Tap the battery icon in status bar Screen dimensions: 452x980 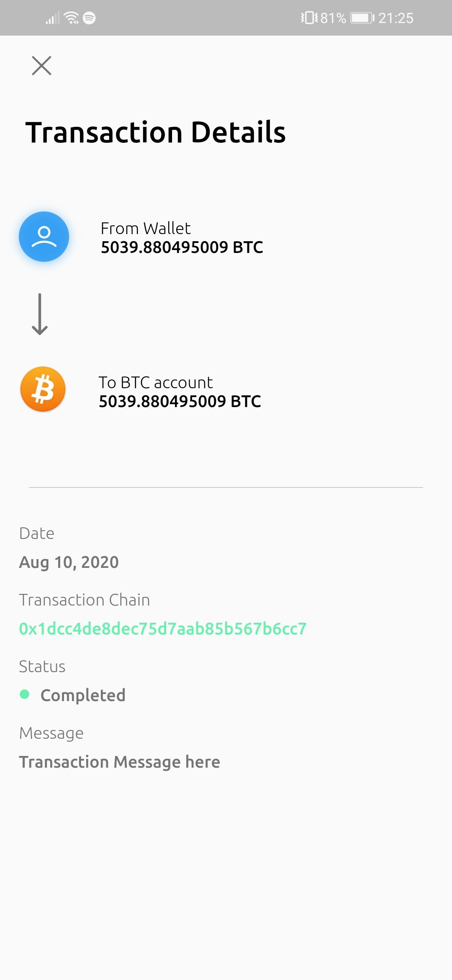click(362, 18)
